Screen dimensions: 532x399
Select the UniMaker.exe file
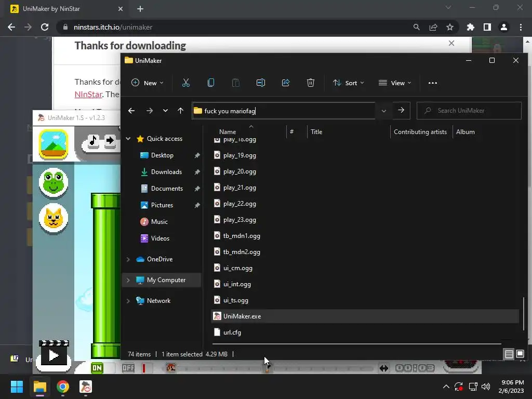pyautogui.click(x=365, y=316)
